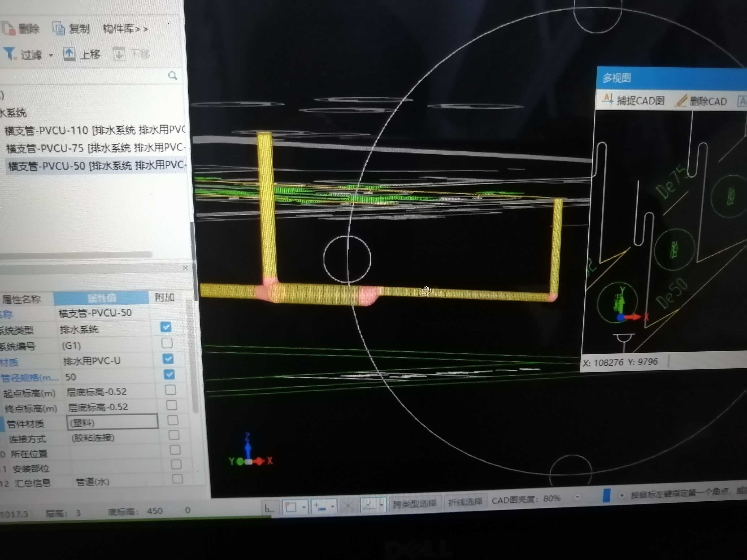
Task: Click the add point-line snap icon
Action: coord(320,507)
